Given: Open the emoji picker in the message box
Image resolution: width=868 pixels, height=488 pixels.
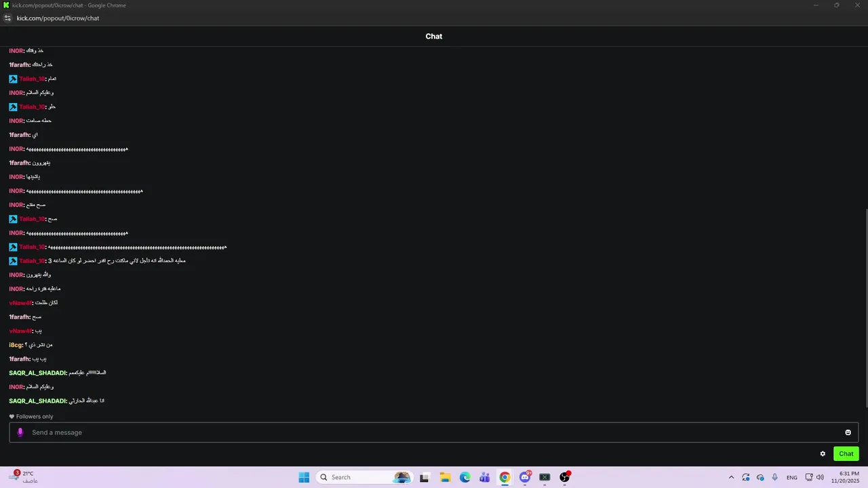Looking at the screenshot, I should point(848,432).
